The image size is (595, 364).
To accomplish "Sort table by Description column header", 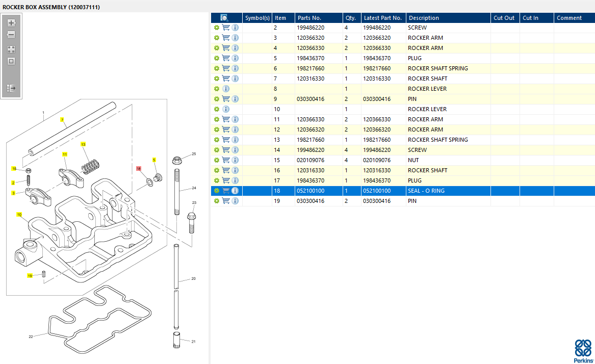I will 424,18.
